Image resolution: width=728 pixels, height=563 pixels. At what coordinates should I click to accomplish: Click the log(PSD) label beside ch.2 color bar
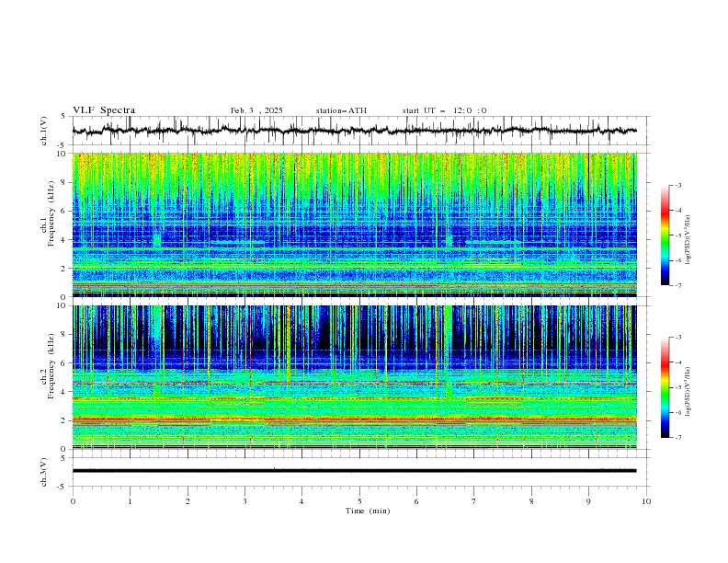coord(688,392)
